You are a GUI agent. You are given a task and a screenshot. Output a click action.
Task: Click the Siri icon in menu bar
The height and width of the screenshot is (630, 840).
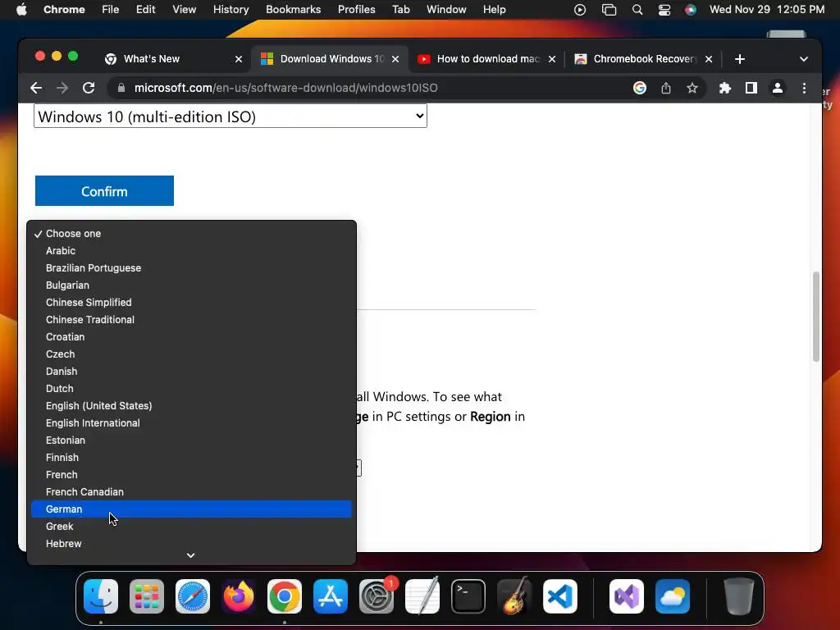tap(691, 10)
